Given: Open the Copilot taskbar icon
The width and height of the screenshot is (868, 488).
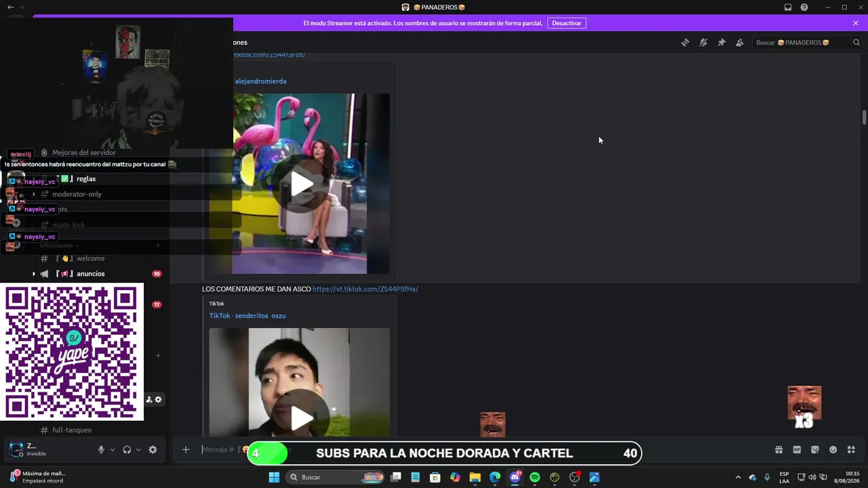Looking at the screenshot, I should [x=455, y=477].
